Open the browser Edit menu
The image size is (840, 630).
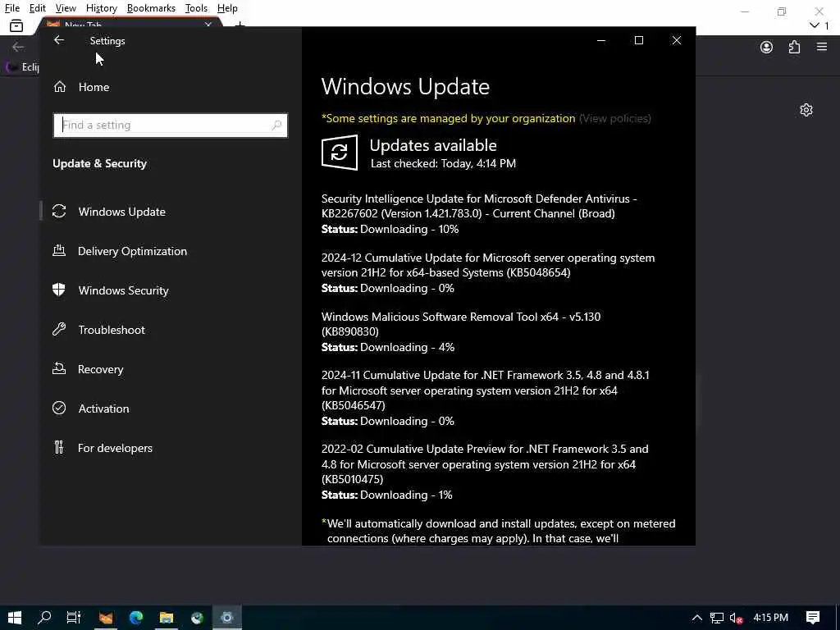pos(38,8)
